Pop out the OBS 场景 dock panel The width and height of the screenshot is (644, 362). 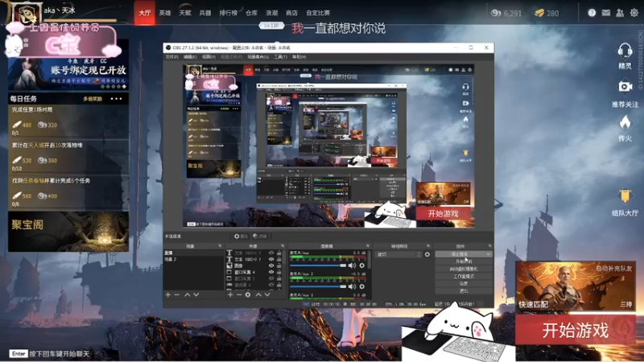point(220,246)
